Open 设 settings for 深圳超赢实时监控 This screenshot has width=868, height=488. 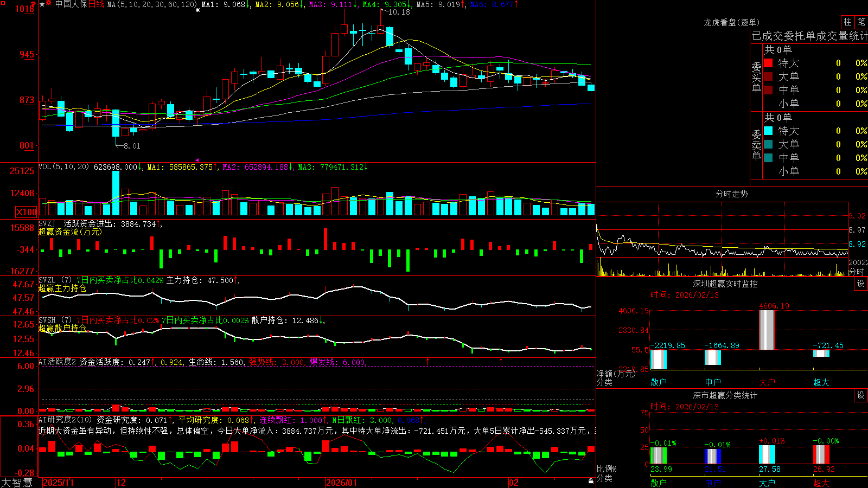pyautogui.click(x=861, y=284)
